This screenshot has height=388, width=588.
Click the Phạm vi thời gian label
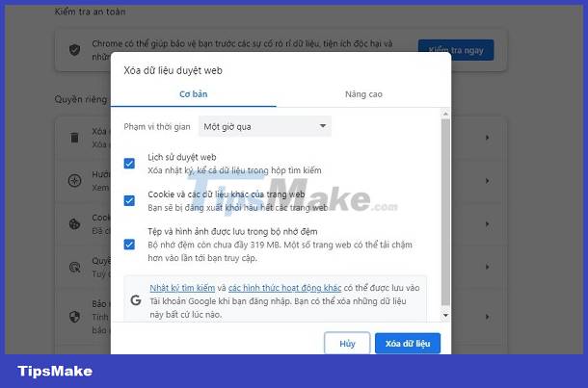click(x=157, y=126)
